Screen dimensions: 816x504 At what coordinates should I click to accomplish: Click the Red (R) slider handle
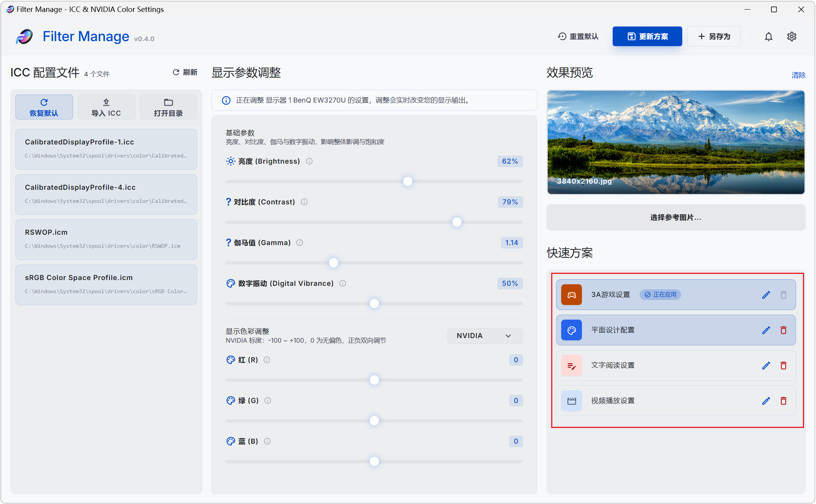click(x=374, y=380)
